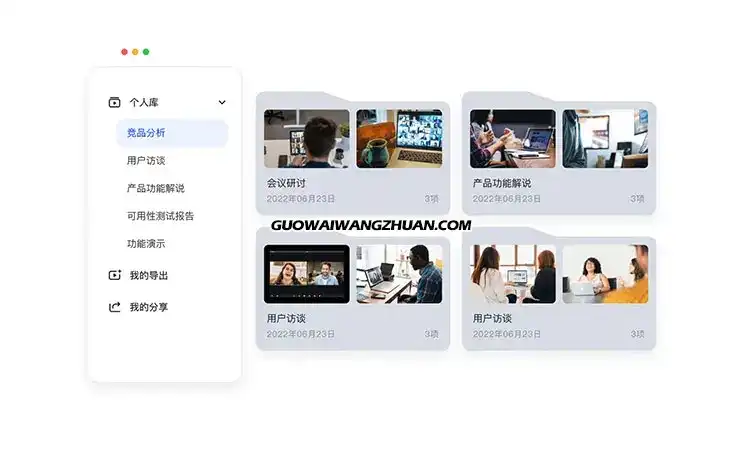Open thumbnail of man at laptop desk
The height and width of the screenshot is (450, 744).
tap(399, 274)
